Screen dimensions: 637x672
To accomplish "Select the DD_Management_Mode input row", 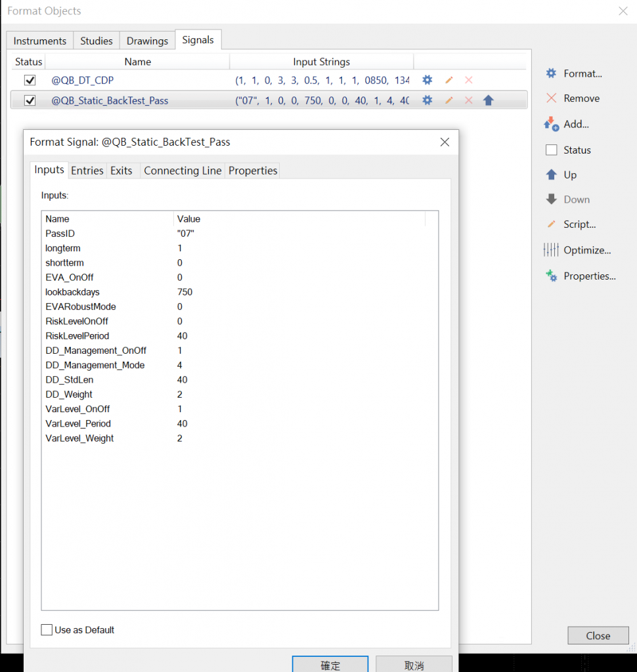I will tap(95, 365).
